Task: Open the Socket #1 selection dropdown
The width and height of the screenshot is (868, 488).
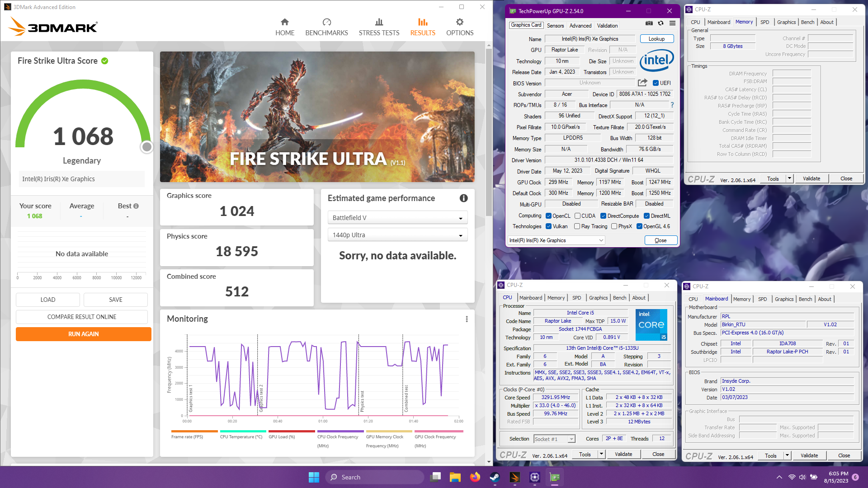Action: pyautogui.click(x=554, y=439)
